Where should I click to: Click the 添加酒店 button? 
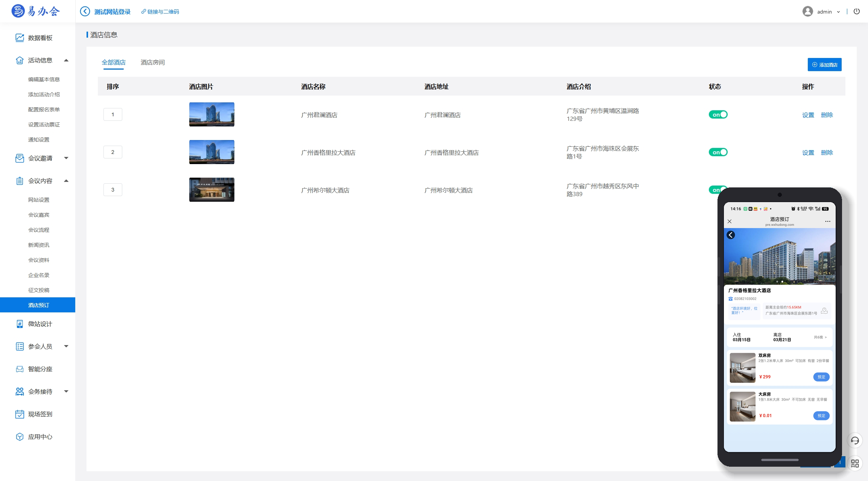(x=824, y=65)
